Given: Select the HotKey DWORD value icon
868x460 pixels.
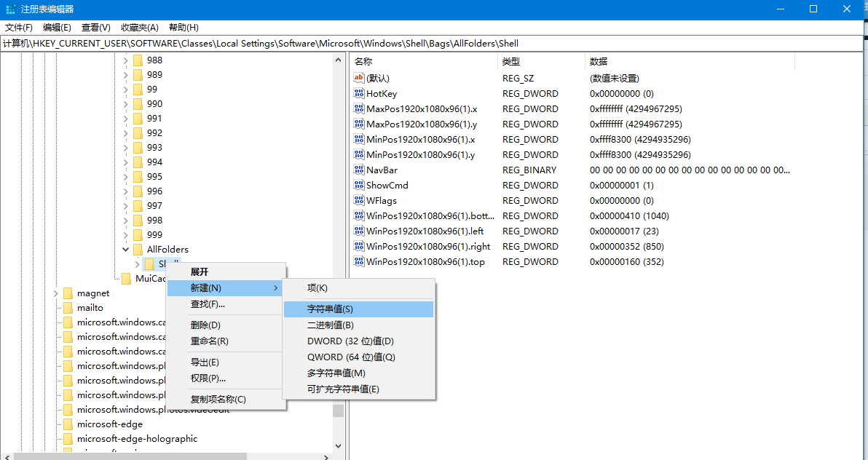Looking at the screenshot, I should (359, 93).
